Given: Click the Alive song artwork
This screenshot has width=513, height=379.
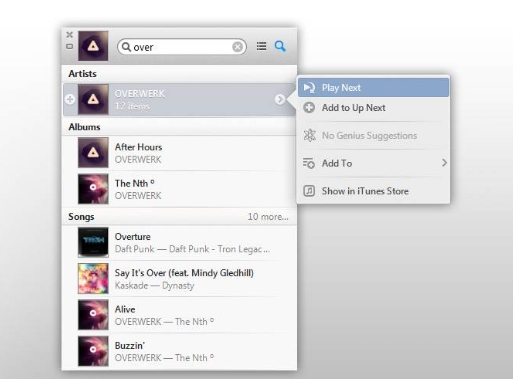Looking at the screenshot, I should click(93, 315).
